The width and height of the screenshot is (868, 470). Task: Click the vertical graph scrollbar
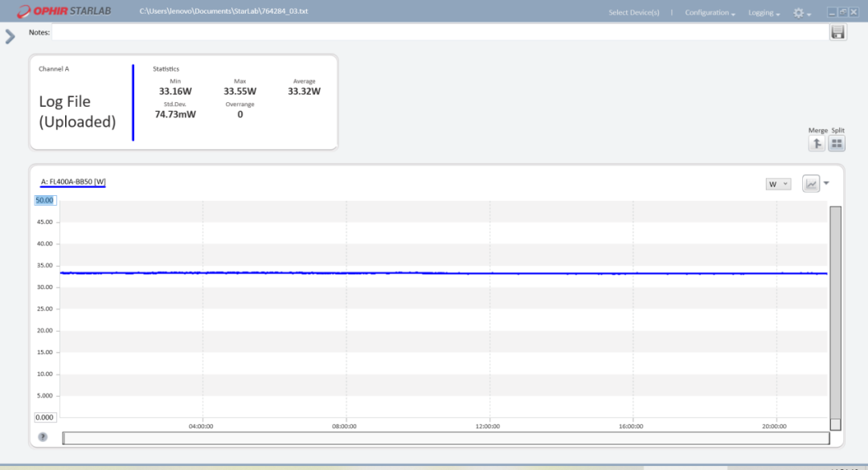tap(835, 313)
